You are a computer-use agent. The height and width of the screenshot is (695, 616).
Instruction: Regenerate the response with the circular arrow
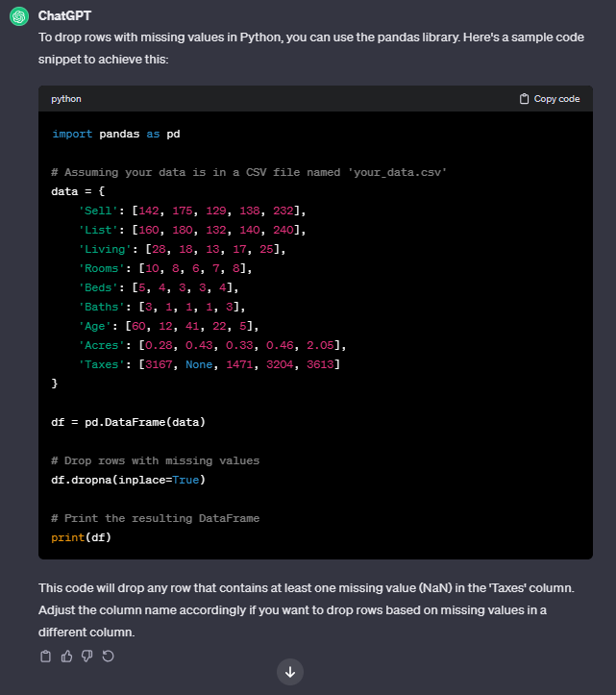109,656
